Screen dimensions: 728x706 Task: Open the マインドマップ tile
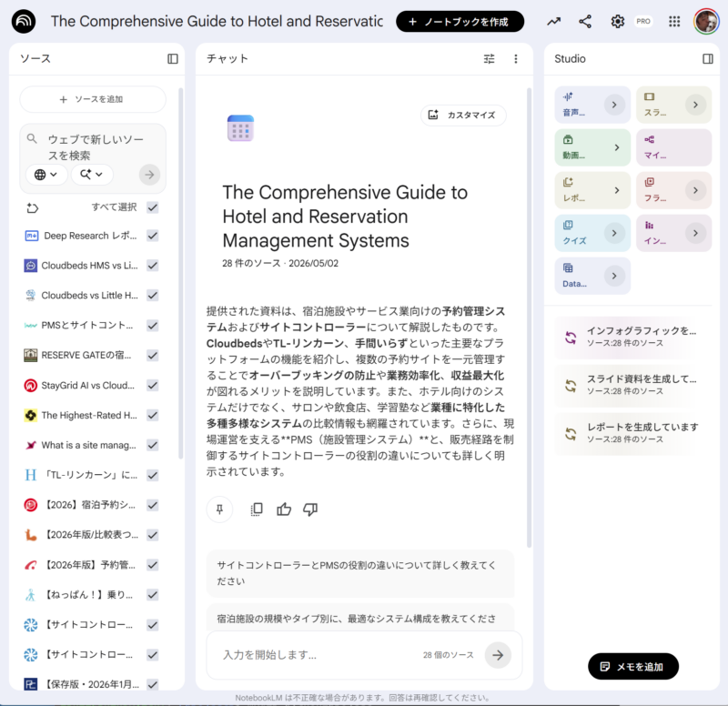tap(673, 147)
